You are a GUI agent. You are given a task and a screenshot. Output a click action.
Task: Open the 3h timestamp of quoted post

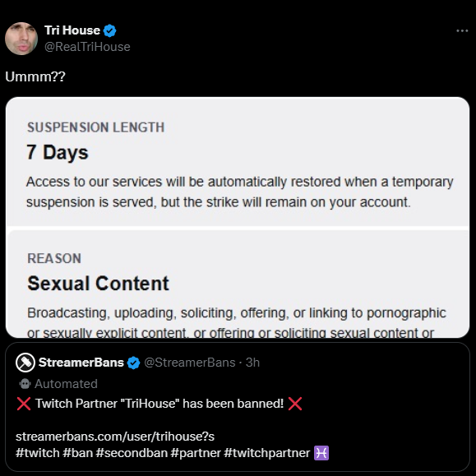pyautogui.click(x=252, y=363)
